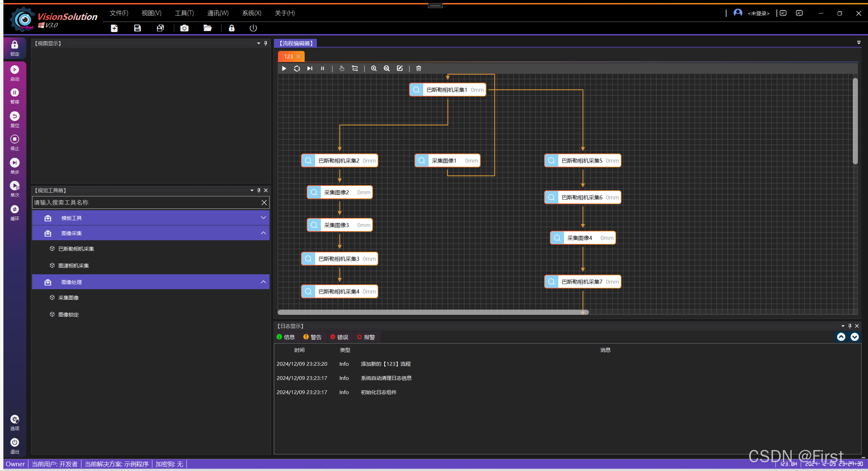
Task: Click the 巴斯勒相机采集1 flow node
Action: (447, 90)
